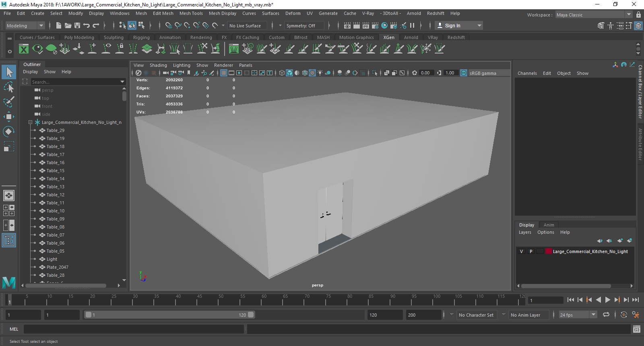644x346 pixels.
Task: Open the Mesh Tools menu
Action: [x=191, y=13]
